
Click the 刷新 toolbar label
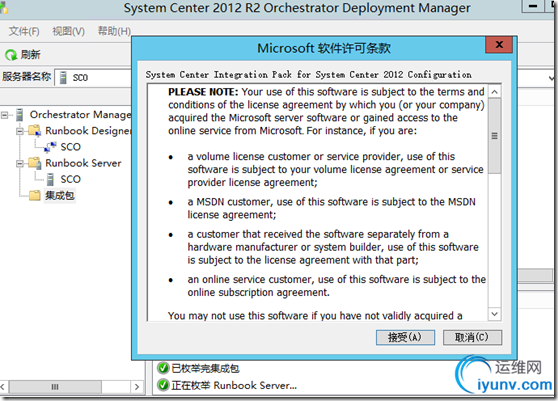pos(30,55)
